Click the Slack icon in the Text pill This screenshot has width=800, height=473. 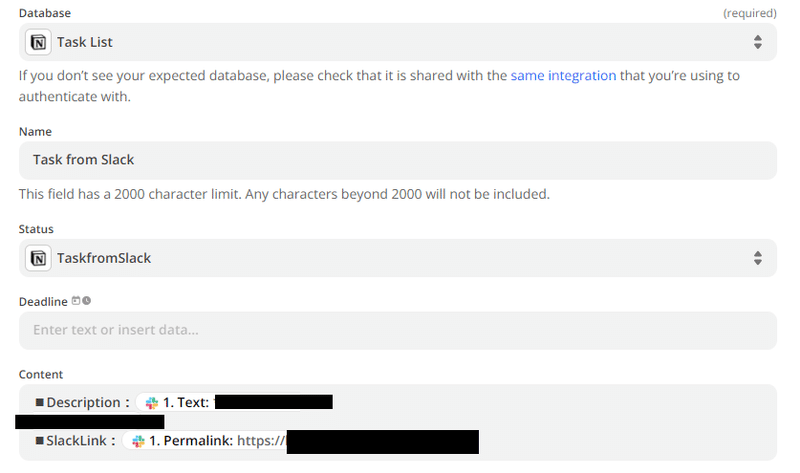tap(152, 403)
